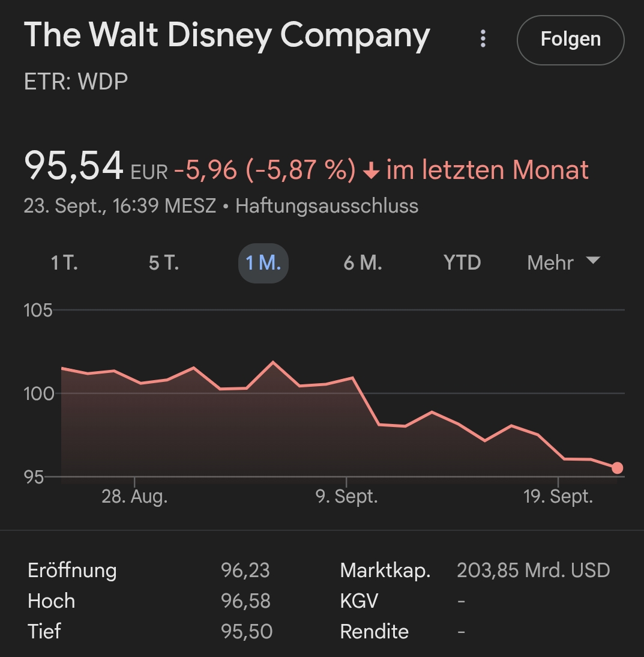Click the Mehr dropdown arrow
Screen dimensions: 644x657
pos(593,261)
